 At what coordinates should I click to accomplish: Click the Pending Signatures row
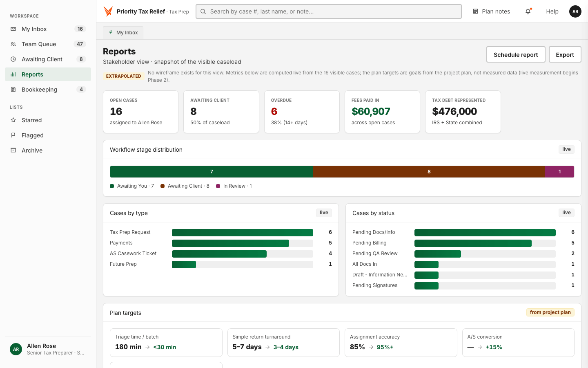pyautogui.click(x=463, y=285)
